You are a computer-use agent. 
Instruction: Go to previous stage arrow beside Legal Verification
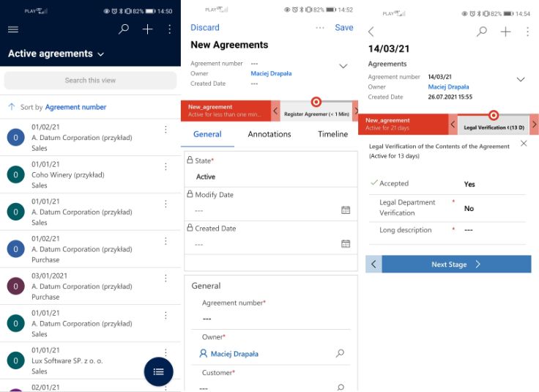pos(453,124)
